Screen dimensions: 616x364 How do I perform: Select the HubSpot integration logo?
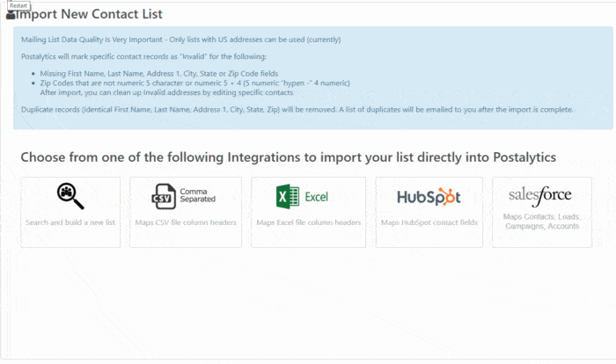[x=429, y=196]
